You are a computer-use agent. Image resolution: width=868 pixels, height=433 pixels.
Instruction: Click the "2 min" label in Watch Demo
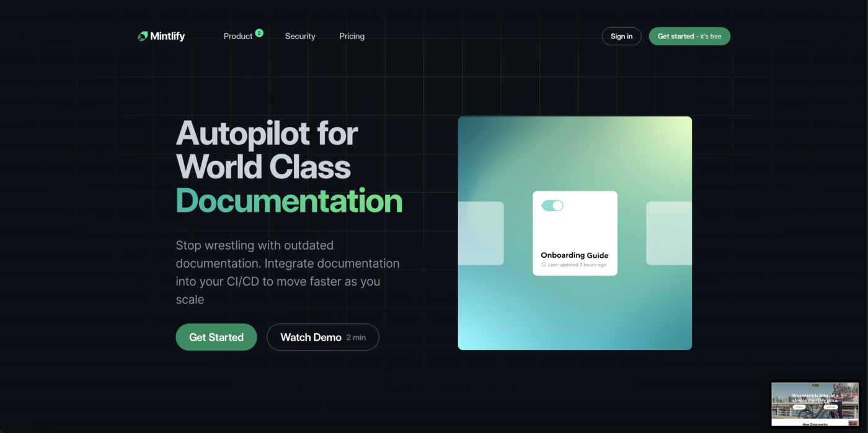click(356, 338)
